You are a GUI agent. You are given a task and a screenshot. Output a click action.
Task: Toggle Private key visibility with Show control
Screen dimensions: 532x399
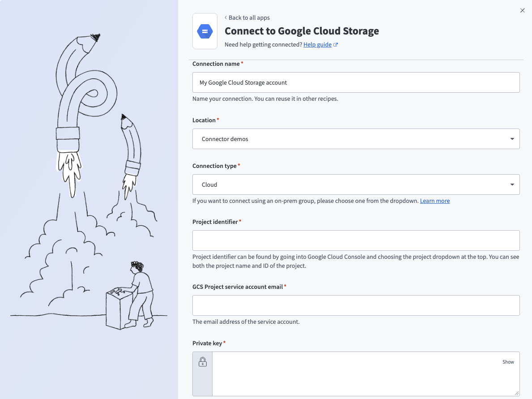click(508, 362)
